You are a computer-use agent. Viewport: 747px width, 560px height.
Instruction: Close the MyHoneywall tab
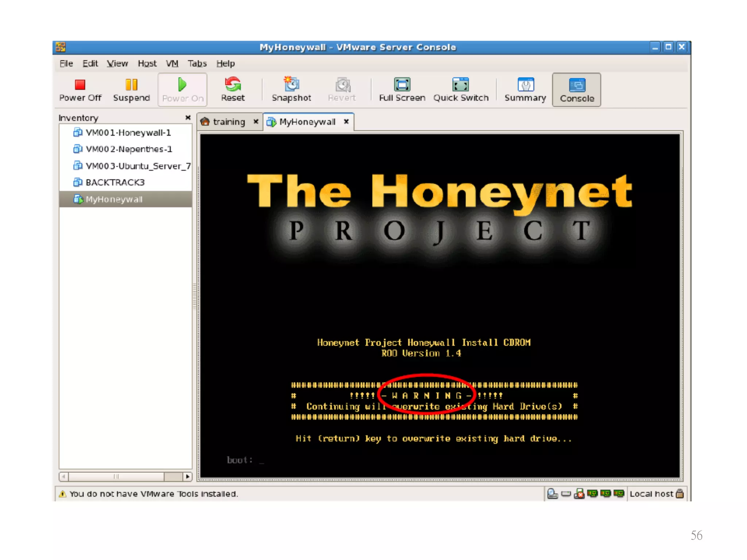[x=346, y=121]
